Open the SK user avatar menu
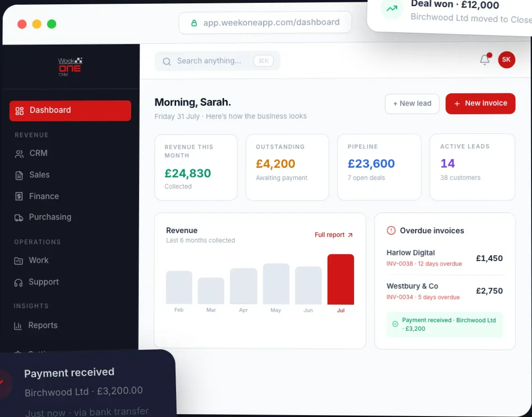The image size is (532, 417). tap(506, 60)
